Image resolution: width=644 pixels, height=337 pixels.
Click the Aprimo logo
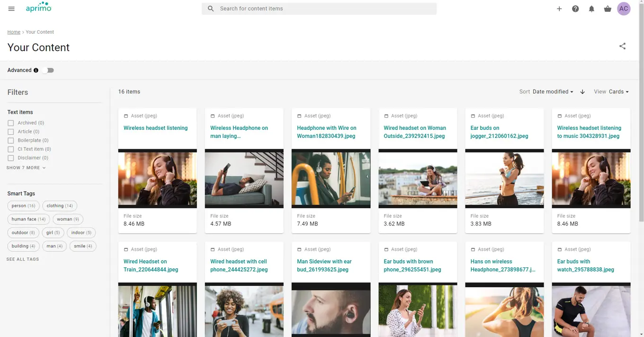coord(38,8)
